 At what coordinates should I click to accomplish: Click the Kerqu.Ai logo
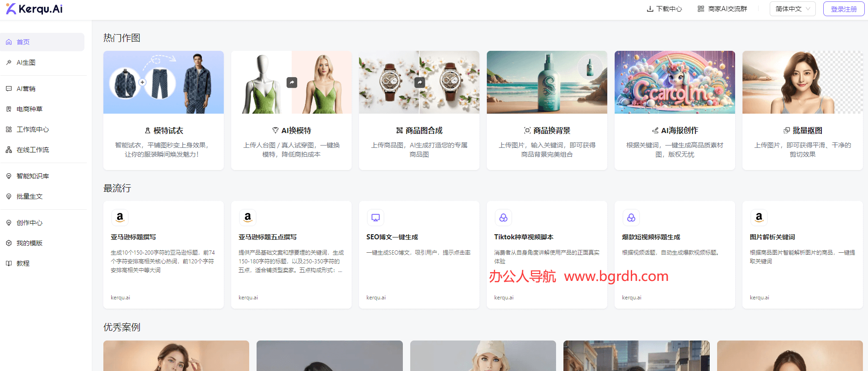pyautogui.click(x=34, y=9)
